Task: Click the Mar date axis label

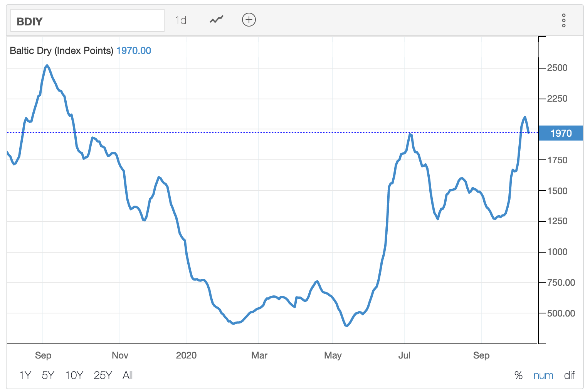Action: (259, 355)
